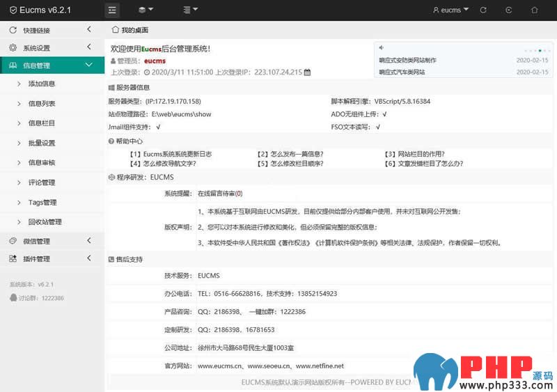Open the list-style dropdown in top bar
Viewport: 557px width, 392px height.
(190, 10)
